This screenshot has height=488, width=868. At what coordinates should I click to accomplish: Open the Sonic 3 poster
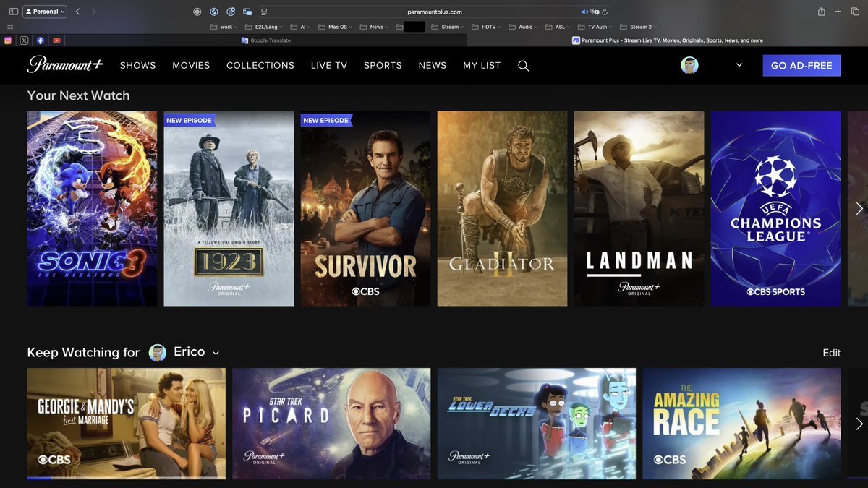tap(92, 208)
